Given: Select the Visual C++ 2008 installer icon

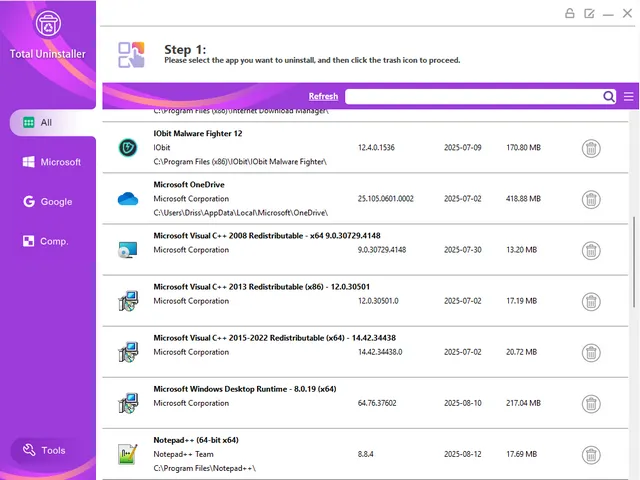Looking at the screenshot, I should [128, 250].
